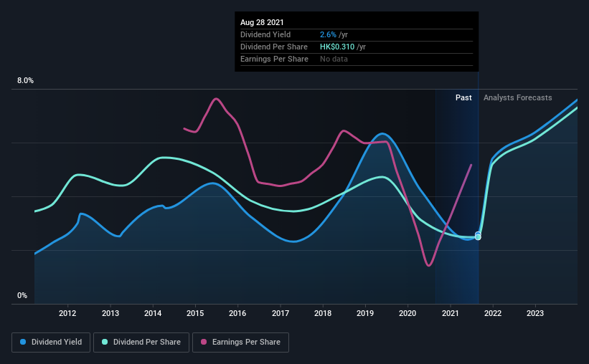Click the 0% y-axis label
The width and height of the screenshot is (589, 364).
pyautogui.click(x=22, y=295)
